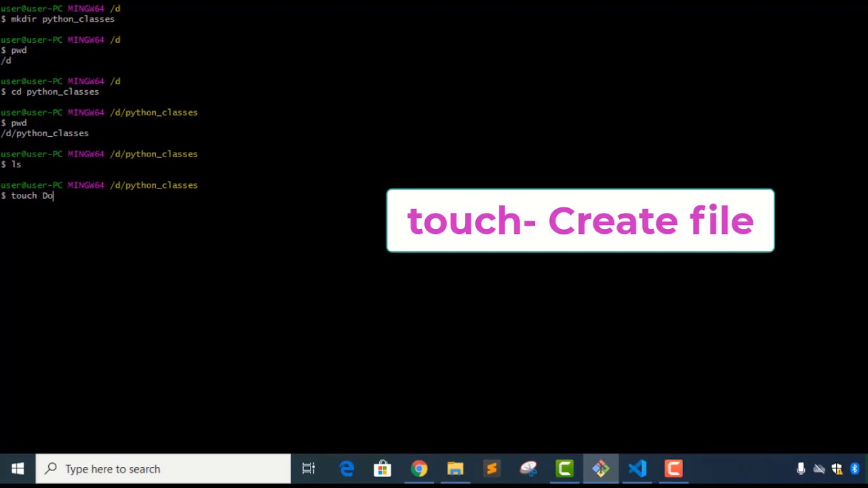Switch to Visual Studio Code on the taskbar
Viewport: 868px width, 488px height.
pyautogui.click(x=637, y=469)
